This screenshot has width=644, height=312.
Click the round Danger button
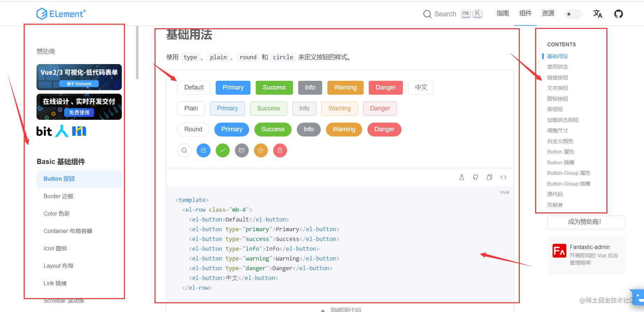coord(384,129)
